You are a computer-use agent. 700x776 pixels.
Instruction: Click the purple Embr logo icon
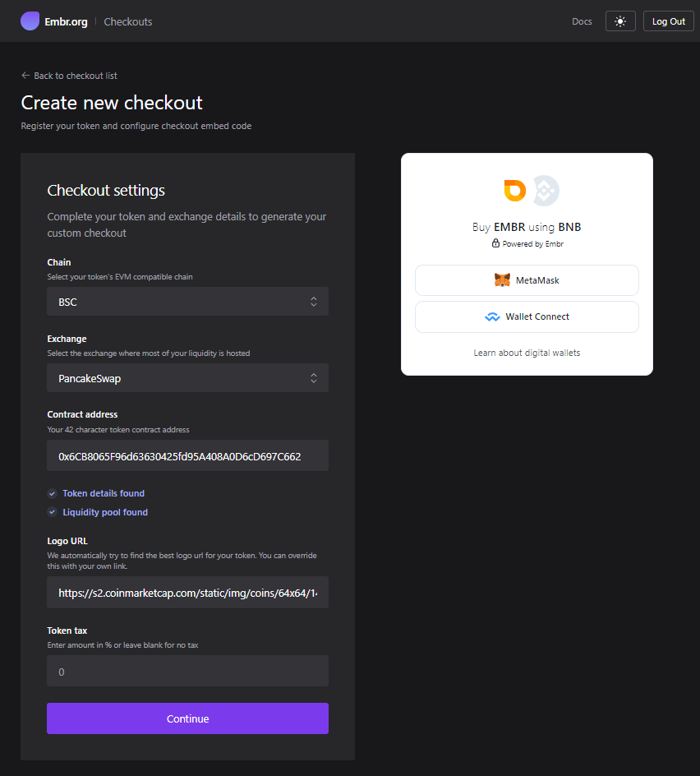click(x=30, y=21)
